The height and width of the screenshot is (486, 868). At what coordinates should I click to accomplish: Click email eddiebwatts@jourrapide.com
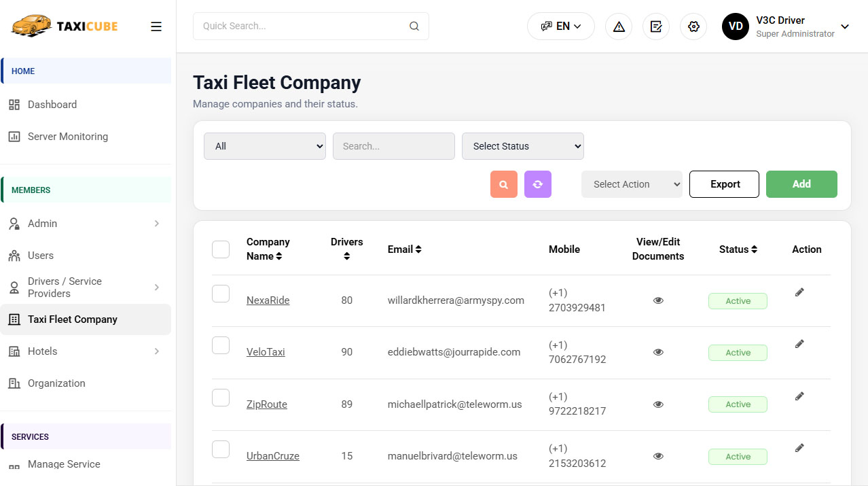point(454,352)
